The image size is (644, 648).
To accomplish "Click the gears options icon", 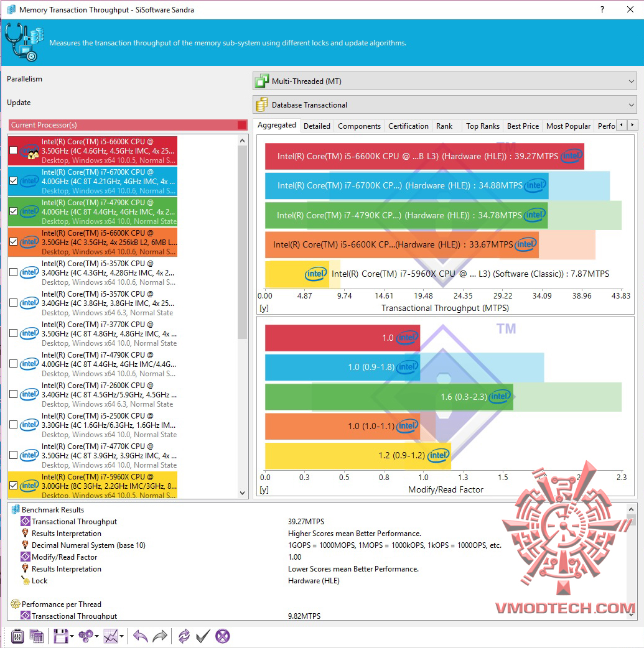I will tap(86, 636).
